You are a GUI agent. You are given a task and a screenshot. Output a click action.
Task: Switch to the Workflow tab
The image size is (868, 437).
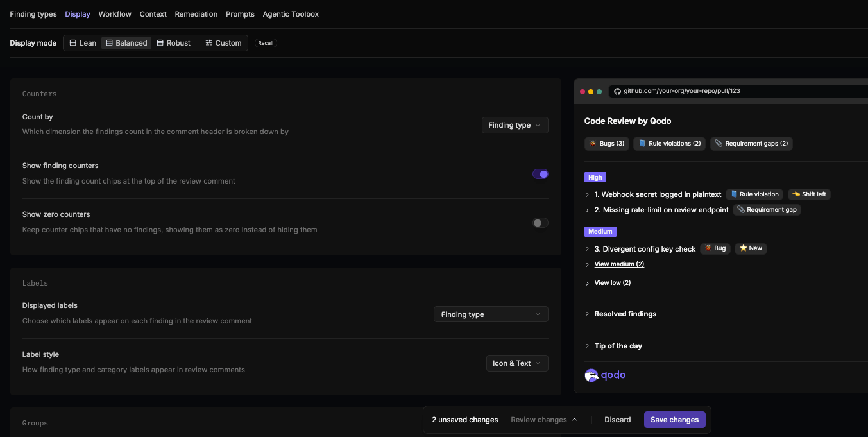click(115, 14)
